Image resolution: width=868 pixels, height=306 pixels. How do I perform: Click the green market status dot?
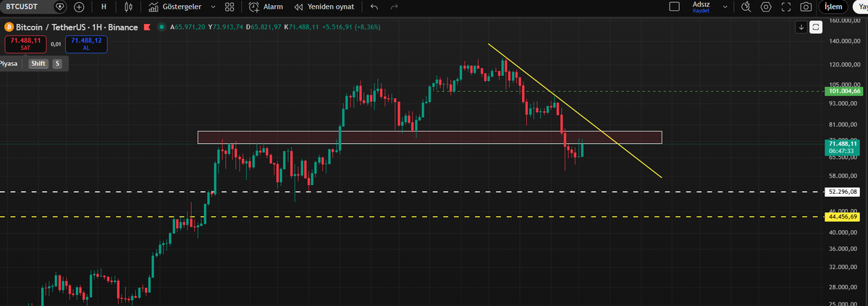pos(161,27)
